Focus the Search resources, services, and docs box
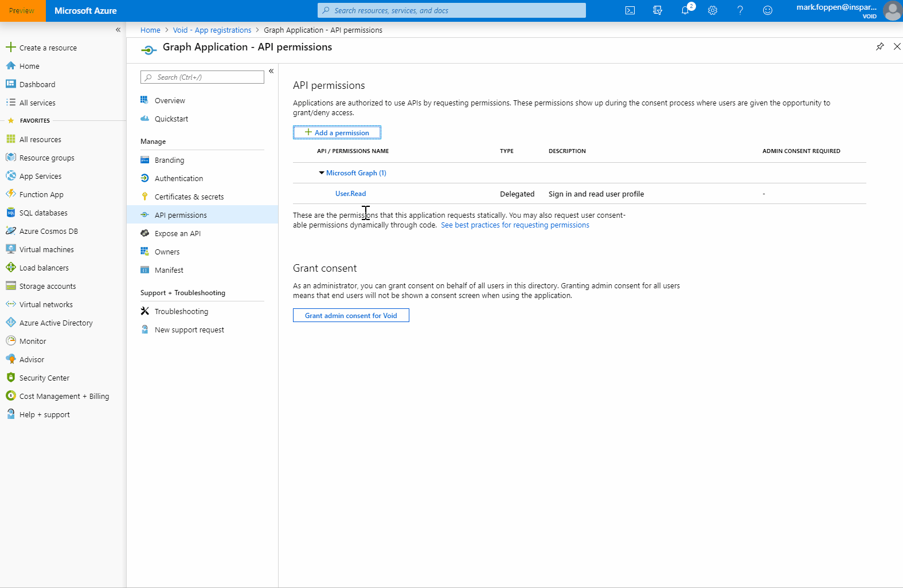903x588 pixels. point(452,10)
